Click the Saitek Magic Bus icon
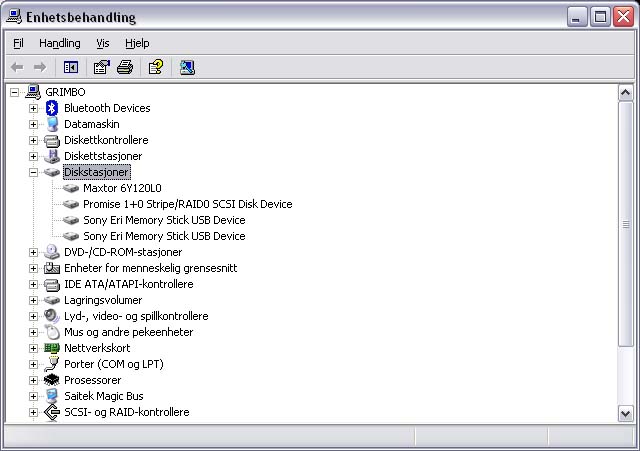The height and width of the screenshot is (451, 640). point(52,396)
